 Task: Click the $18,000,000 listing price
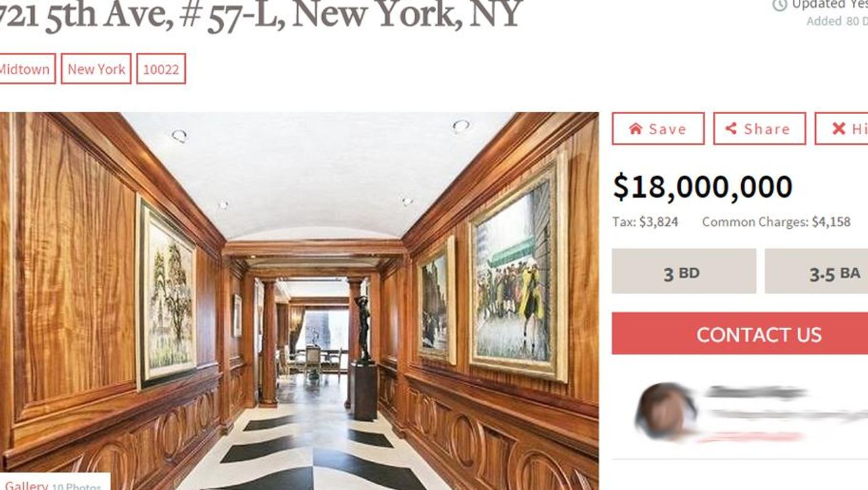click(x=703, y=187)
